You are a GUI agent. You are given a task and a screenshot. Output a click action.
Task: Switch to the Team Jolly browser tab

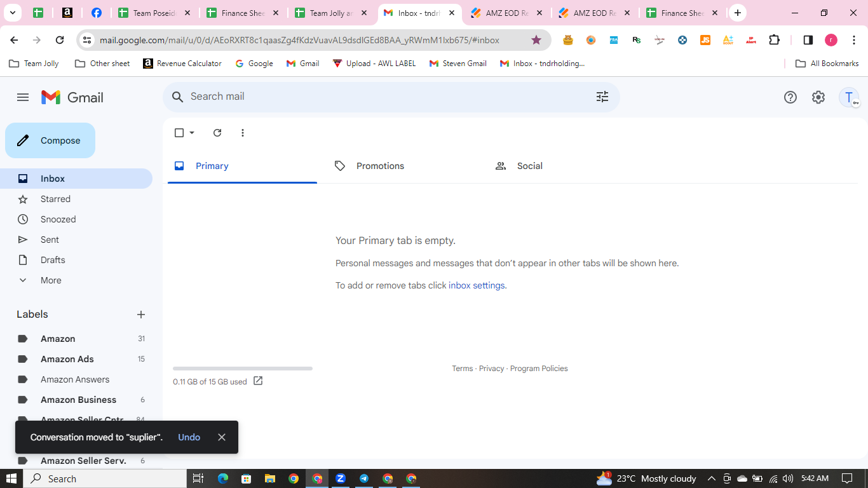[332, 13]
